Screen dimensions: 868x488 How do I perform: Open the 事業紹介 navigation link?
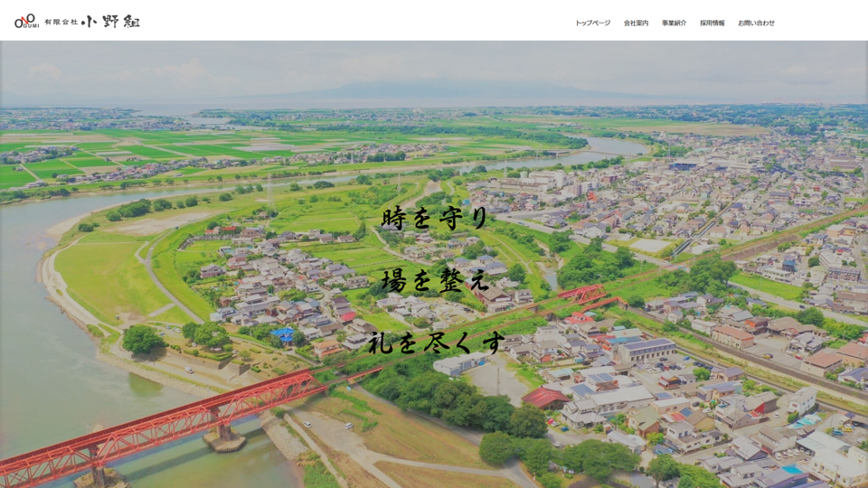674,23
